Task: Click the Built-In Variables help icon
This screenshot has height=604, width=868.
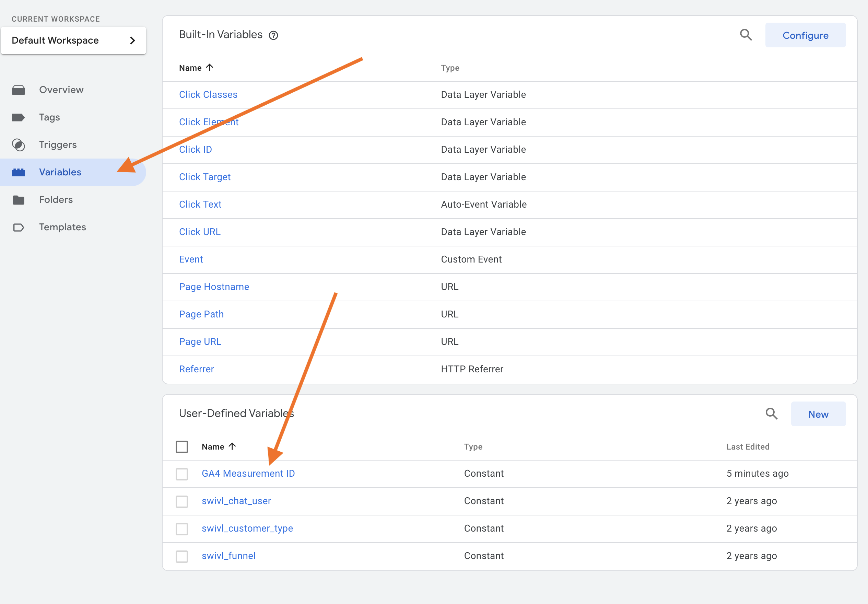Action: [x=273, y=36]
